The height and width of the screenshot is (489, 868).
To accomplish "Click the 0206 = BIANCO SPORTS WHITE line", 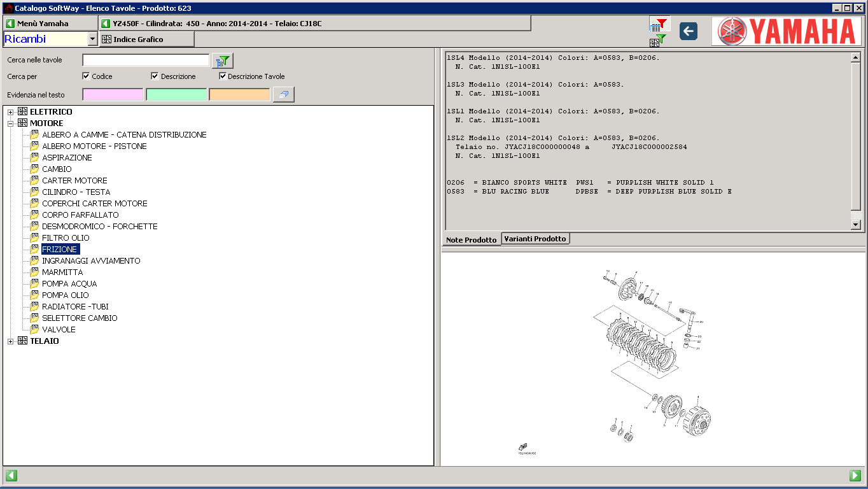I will [580, 182].
